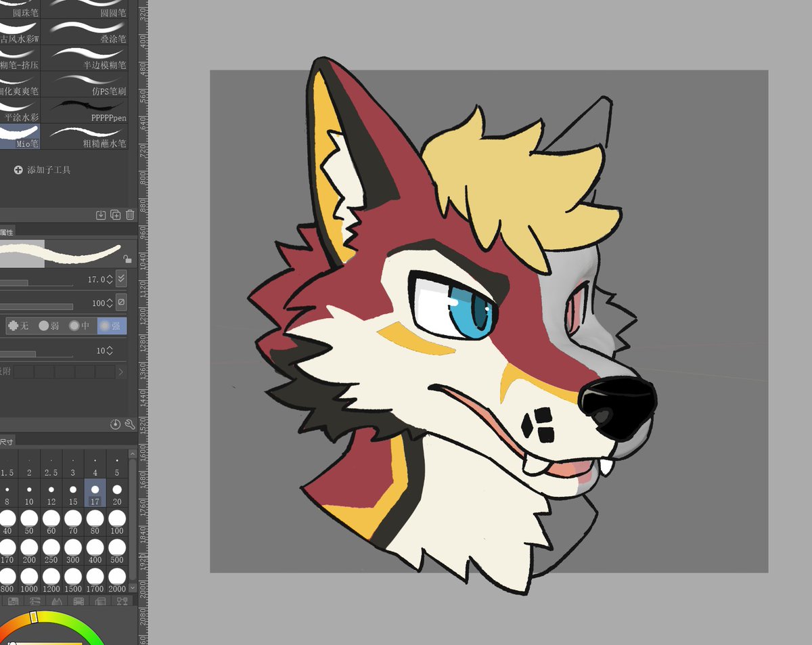Screen dimensions: 812x645
Task: Choose brush size 50 preset
Action: point(29,523)
